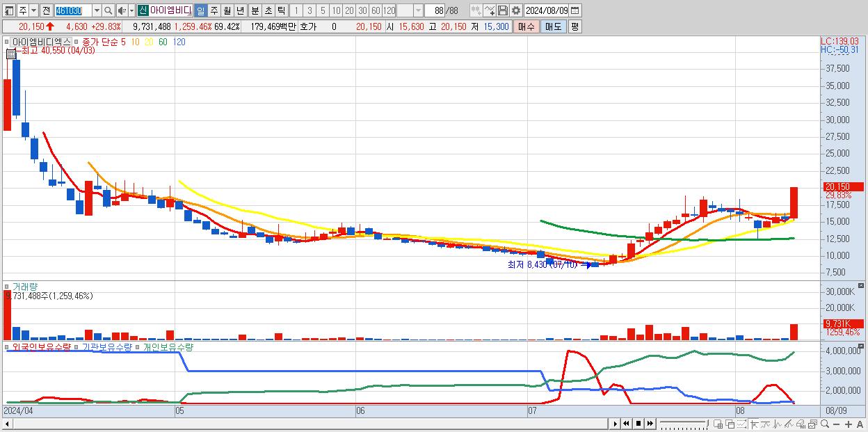The width and height of the screenshot is (868, 432).
Task: Click the fast-forward button in playback controls
Action: [650, 424]
